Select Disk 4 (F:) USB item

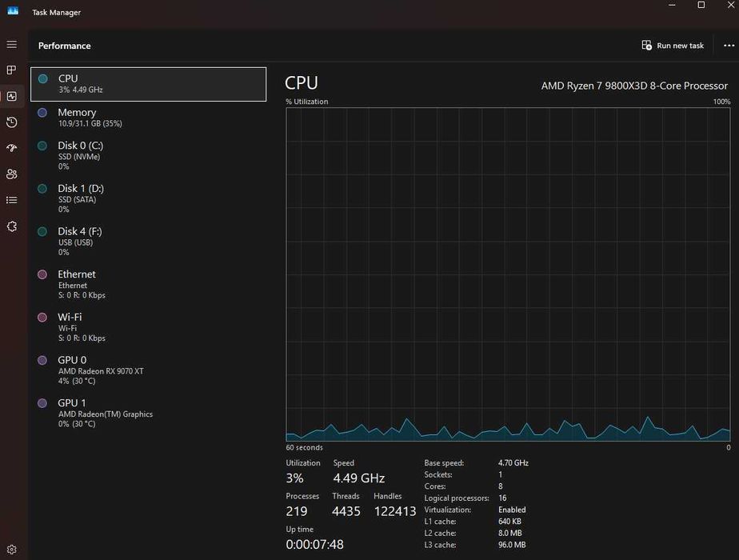(x=149, y=242)
